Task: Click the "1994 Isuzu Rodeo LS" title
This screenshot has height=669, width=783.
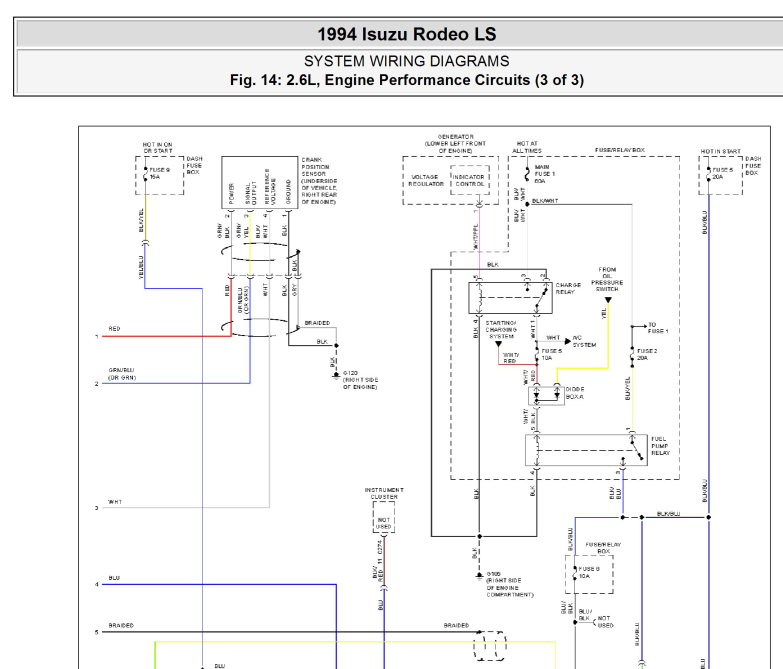Action: (406, 34)
